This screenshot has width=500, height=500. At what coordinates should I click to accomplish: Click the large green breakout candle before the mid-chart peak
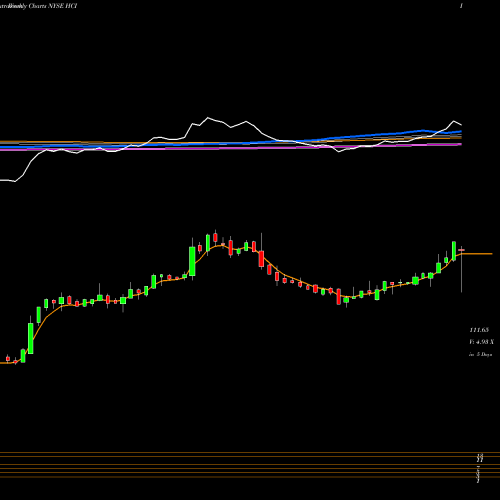[x=192, y=261]
